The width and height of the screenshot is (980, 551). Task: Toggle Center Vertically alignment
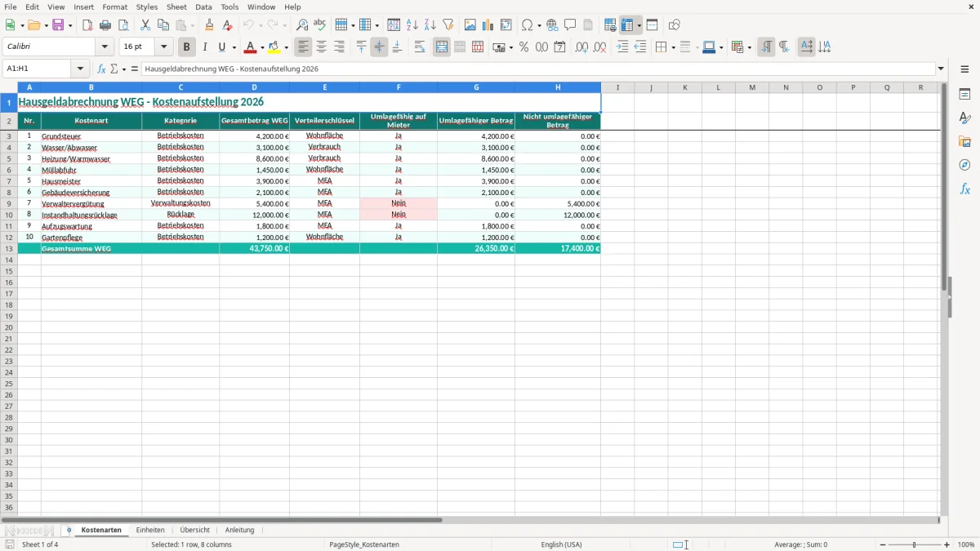[379, 47]
